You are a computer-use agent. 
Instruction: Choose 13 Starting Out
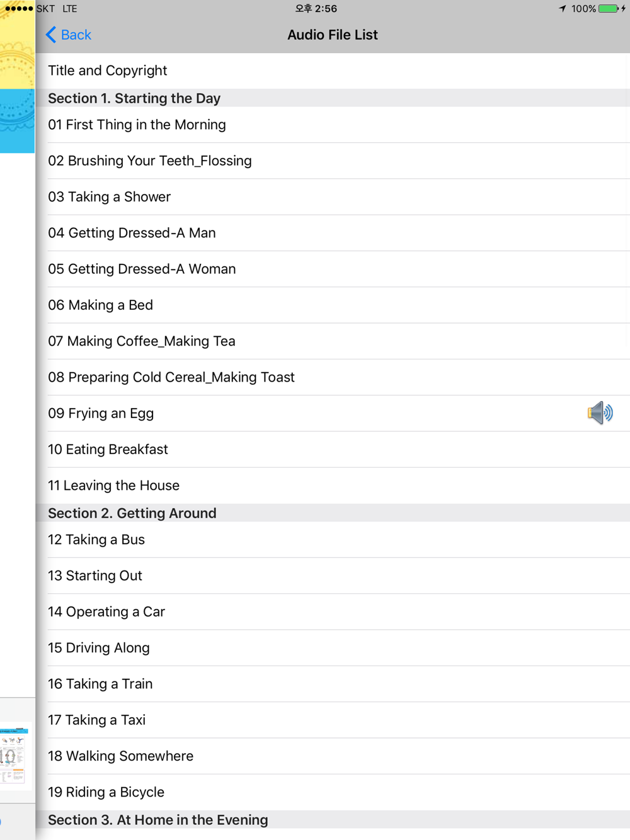click(x=333, y=576)
